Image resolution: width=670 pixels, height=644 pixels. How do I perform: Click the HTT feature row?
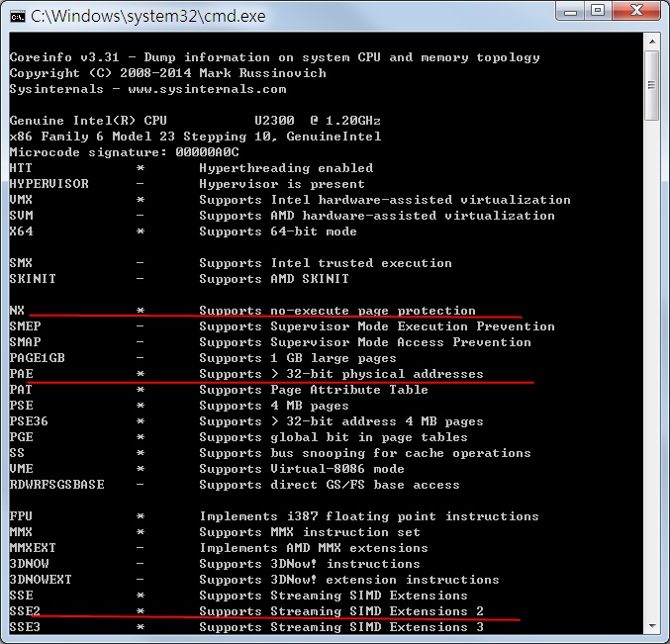click(x=191, y=168)
